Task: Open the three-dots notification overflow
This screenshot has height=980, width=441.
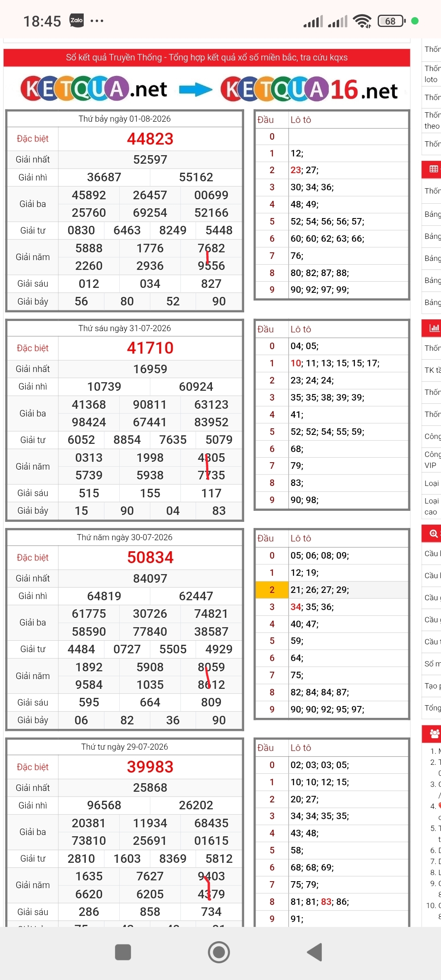Action: point(97,20)
